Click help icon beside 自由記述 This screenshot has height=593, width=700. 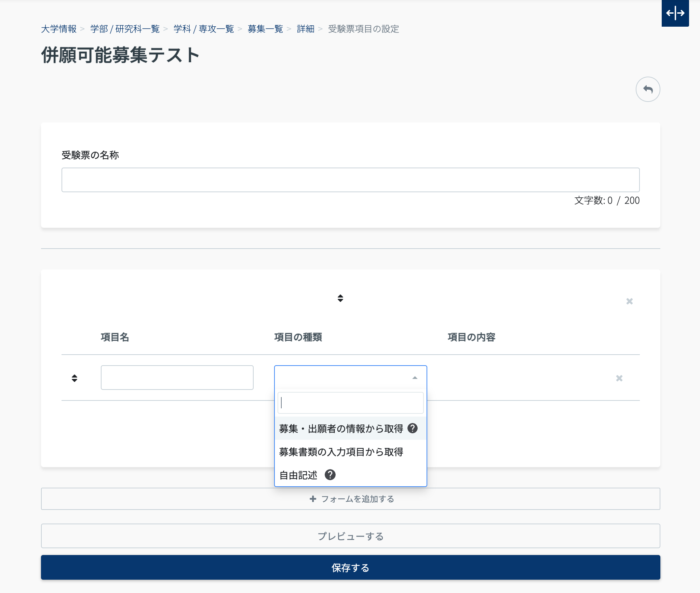pyautogui.click(x=330, y=475)
